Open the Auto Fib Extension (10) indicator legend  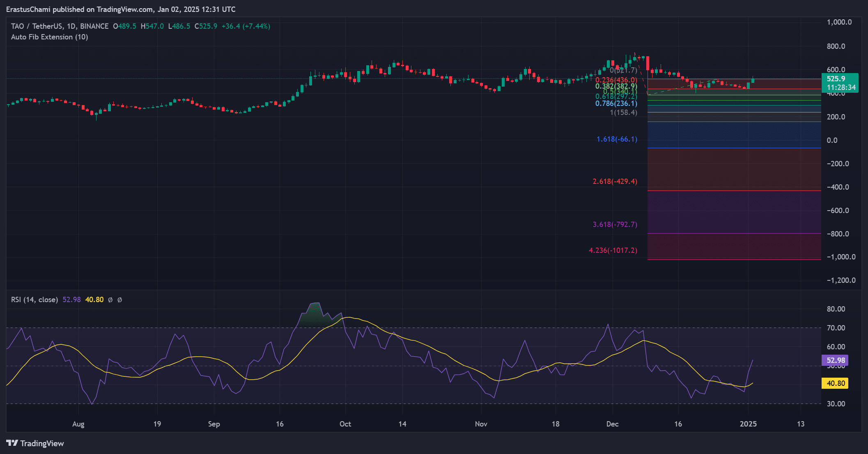click(x=49, y=37)
